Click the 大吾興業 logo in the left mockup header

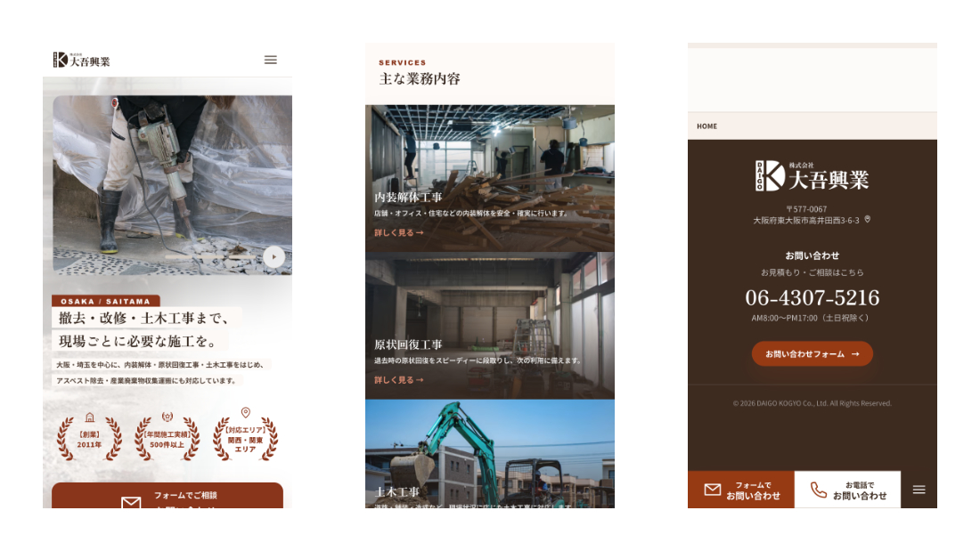[81, 60]
